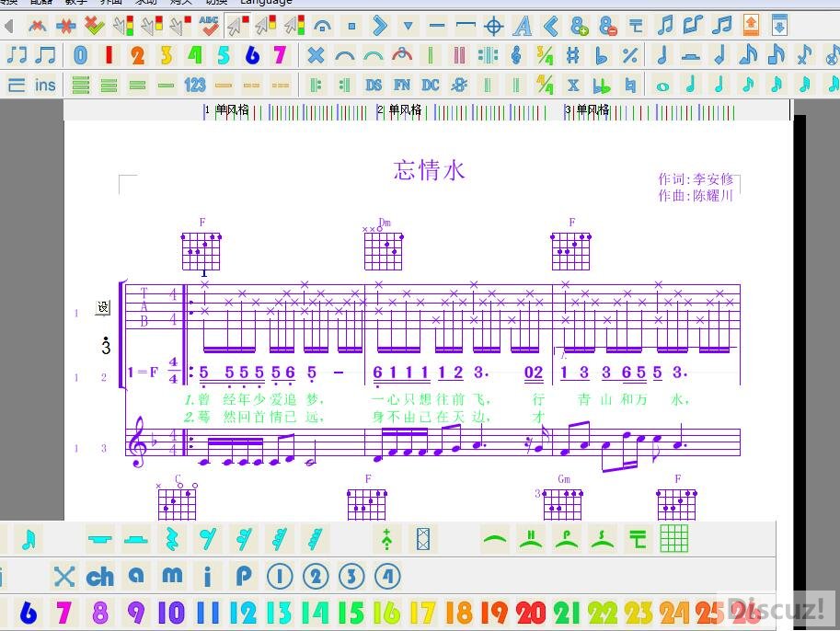The width and height of the screenshot is (840, 631).
Task: Choose red fret number 20 in bottom row
Action: [x=530, y=613]
